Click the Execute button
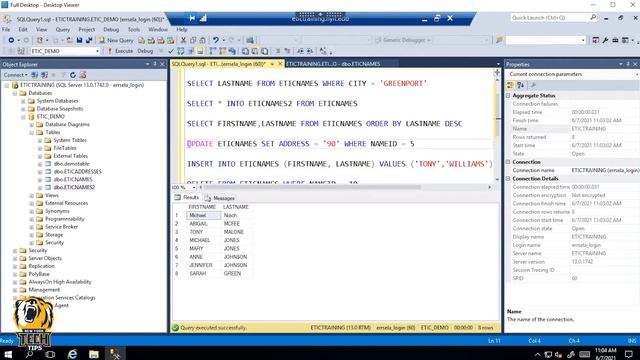The width and height of the screenshot is (640, 360). click(120, 51)
